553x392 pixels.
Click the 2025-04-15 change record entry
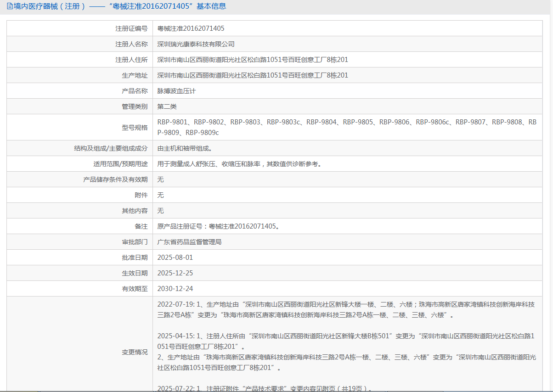(x=347, y=341)
